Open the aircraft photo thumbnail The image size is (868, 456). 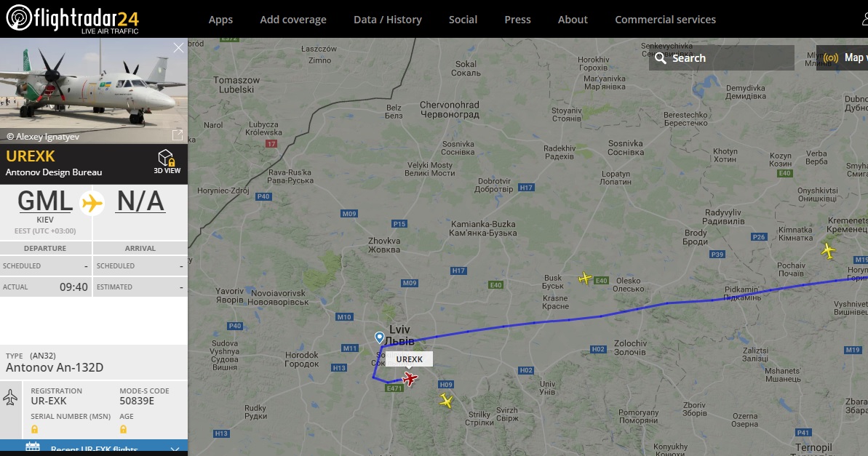coord(94,91)
